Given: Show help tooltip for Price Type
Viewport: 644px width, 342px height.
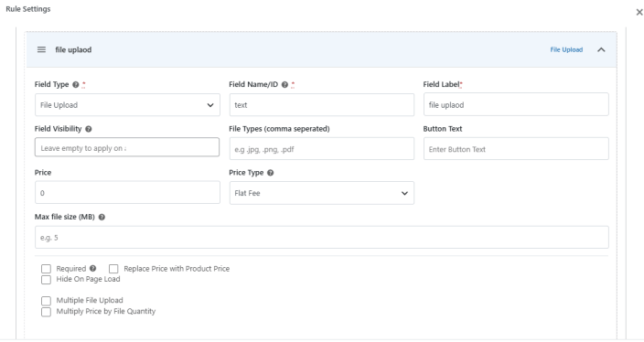Looking at the screenshot, I should pos(270,173).
